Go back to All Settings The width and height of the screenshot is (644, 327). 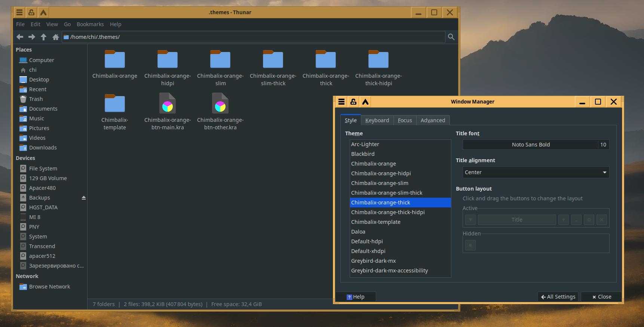pos(558,297)
